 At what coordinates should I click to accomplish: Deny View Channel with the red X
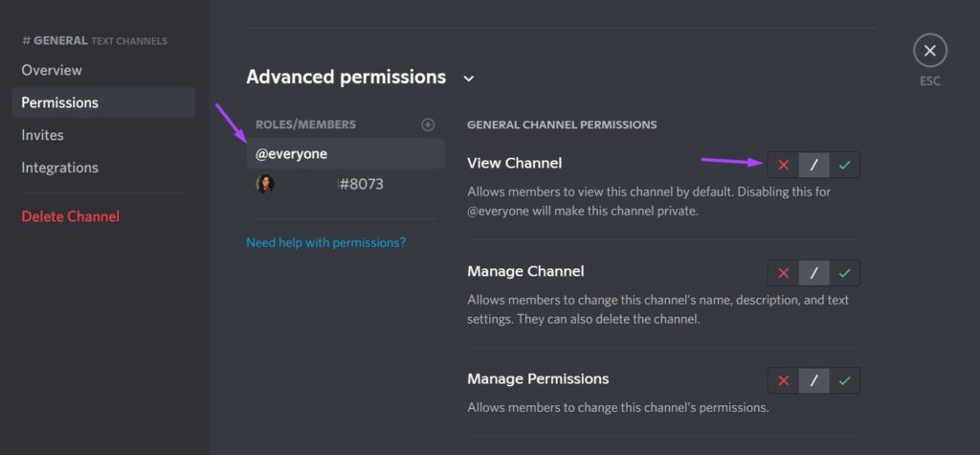[783, 165]
